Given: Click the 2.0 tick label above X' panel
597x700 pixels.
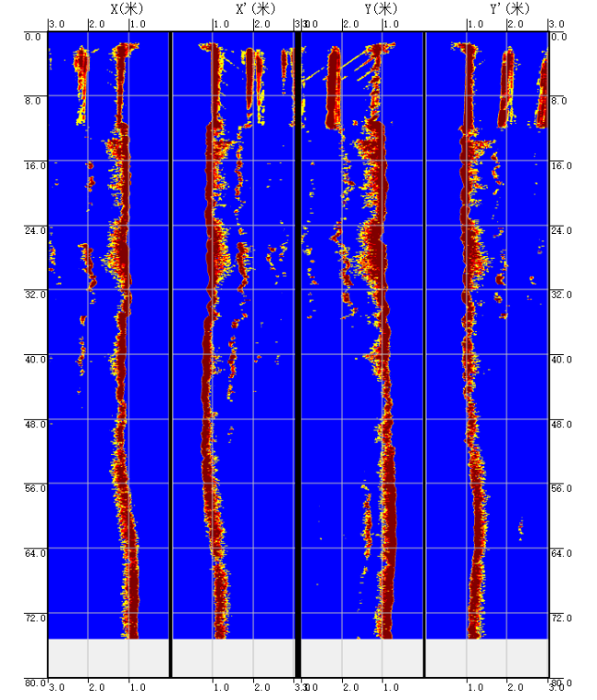Looking at the screenshot, I should 262,24.
